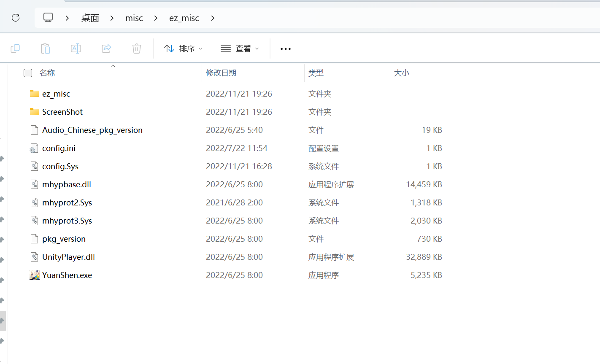This screenshot has height=364, width=600.
Task: Select the ez_misc folder name
Action: 56,94
